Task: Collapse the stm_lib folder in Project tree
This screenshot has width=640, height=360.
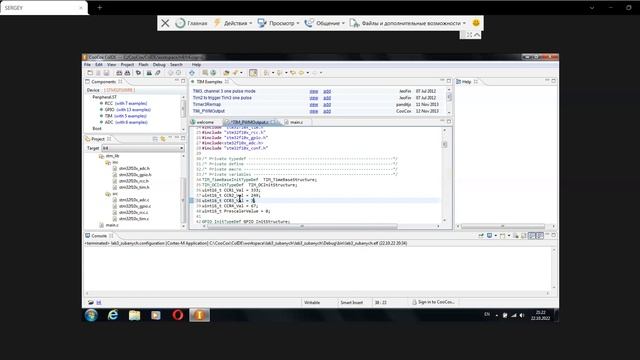Action: (x=101, y=156)
